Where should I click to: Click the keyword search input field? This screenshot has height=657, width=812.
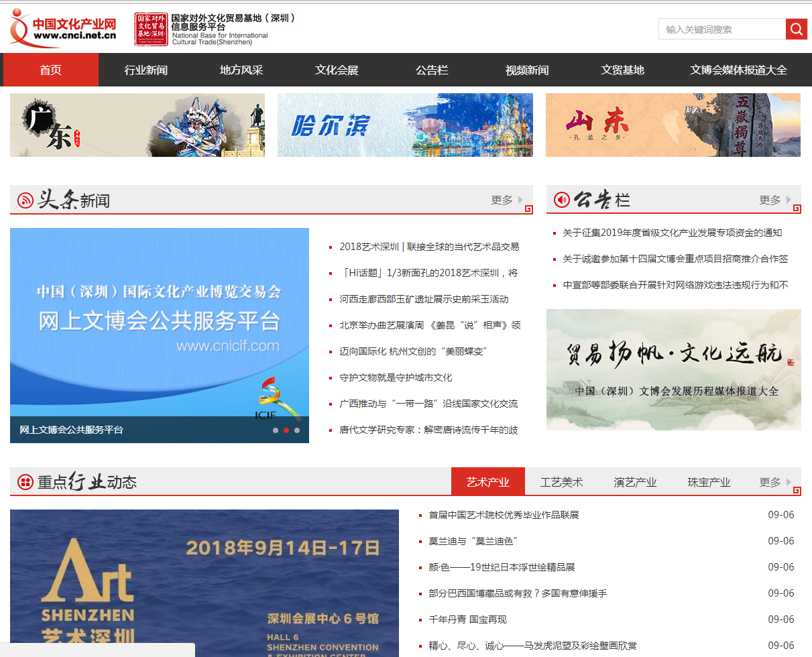pyautogui.click(x=721, y=29)
